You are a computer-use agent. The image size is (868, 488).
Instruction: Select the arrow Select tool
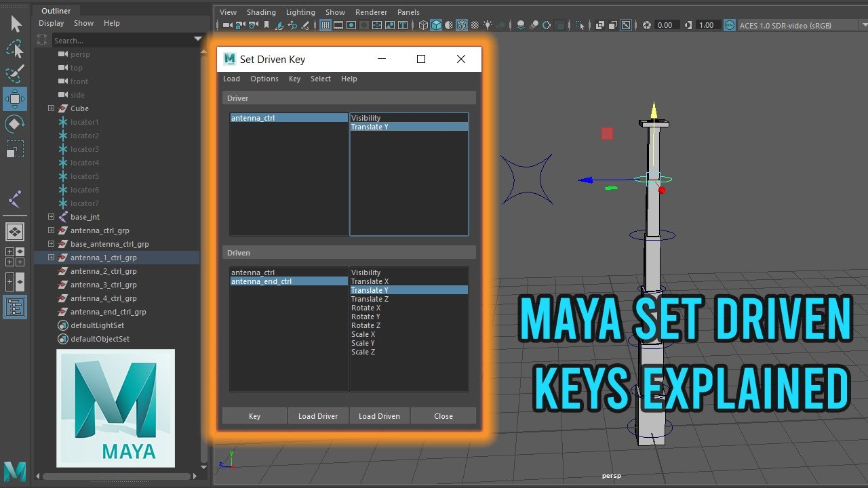[x=15, y=24]
